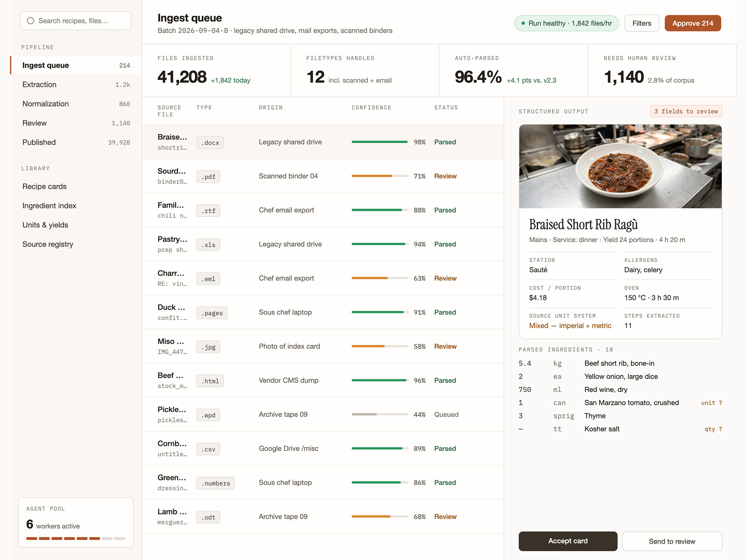Viewport: 747px width, 560px height.
Task: Click Review status for Charr… row
Action: [445, 278]
